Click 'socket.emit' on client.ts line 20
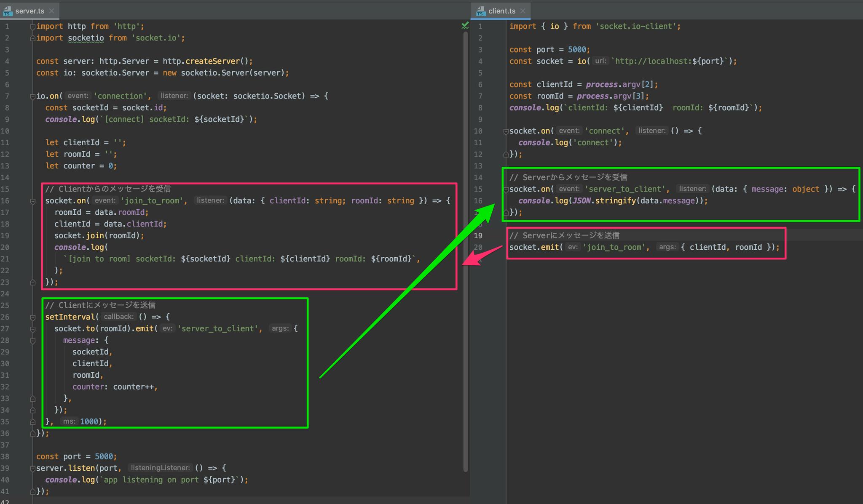The width and height of the screenshot is (863, 504). coord(534,247)
